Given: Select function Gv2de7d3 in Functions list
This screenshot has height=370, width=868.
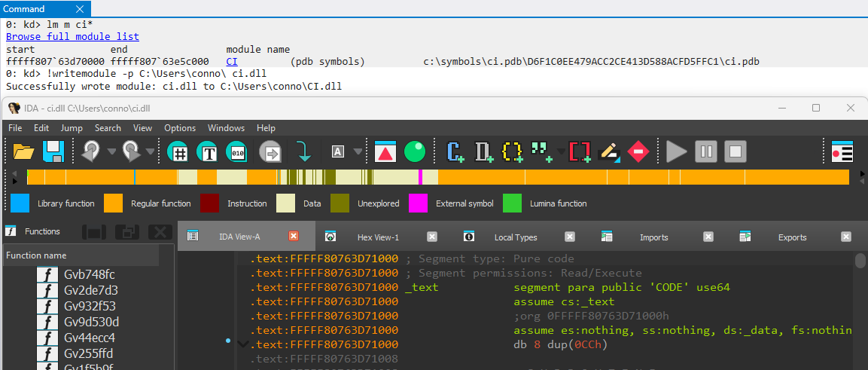Looking at the screenshot, I should pyautogui.click(x=91, y=290).
